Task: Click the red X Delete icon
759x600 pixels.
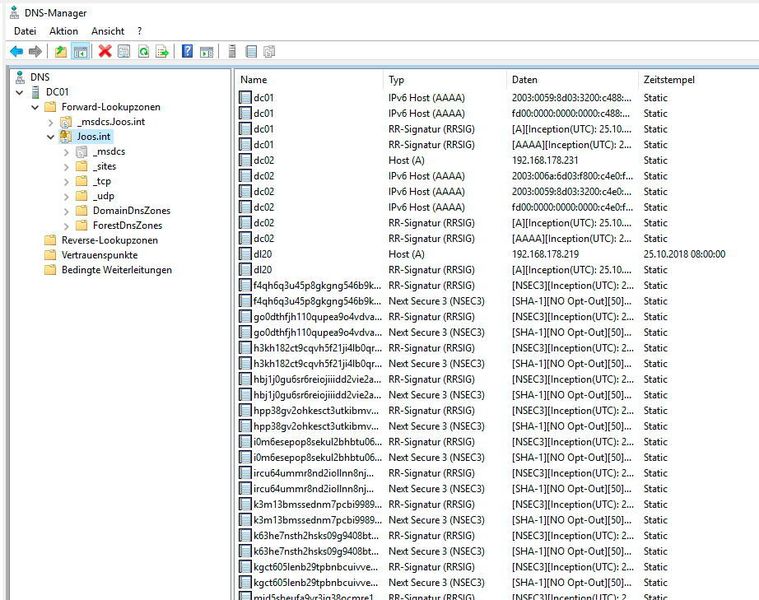Action: pos(105,51)
